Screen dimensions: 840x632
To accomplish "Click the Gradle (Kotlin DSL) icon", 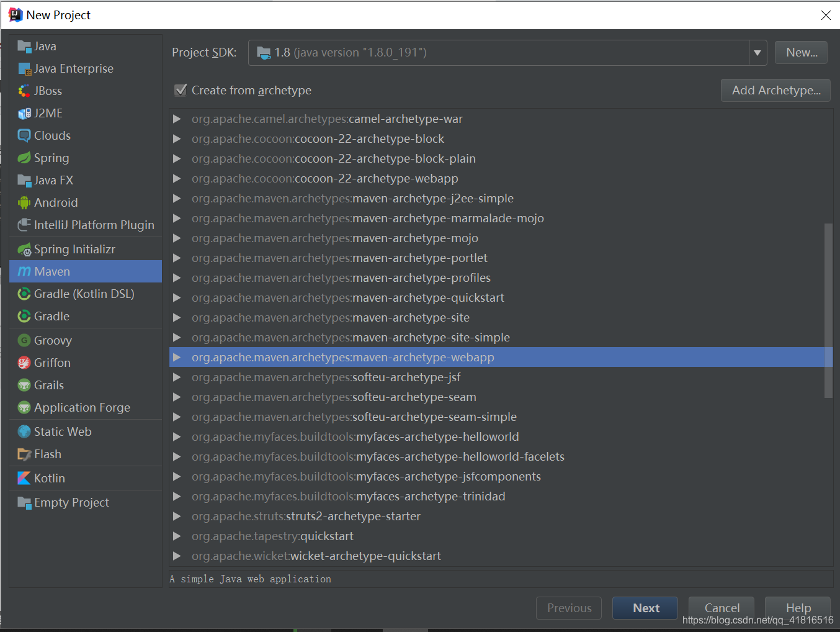I will click(x=24, y=294).
